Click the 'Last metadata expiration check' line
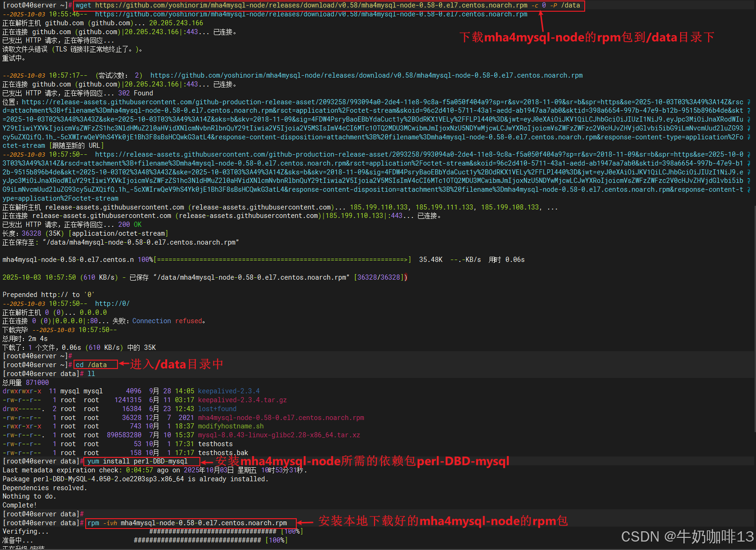Screen dimensions: 756x550 [155, 470]
